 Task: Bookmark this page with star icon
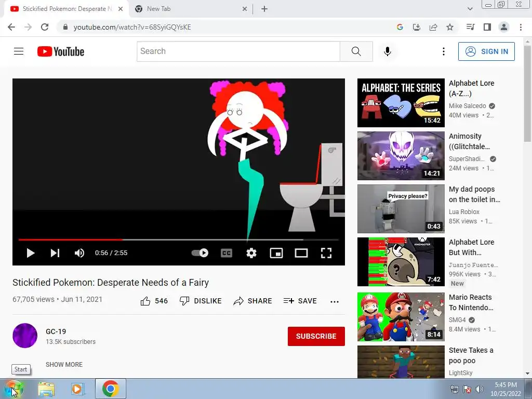[450, 27]
